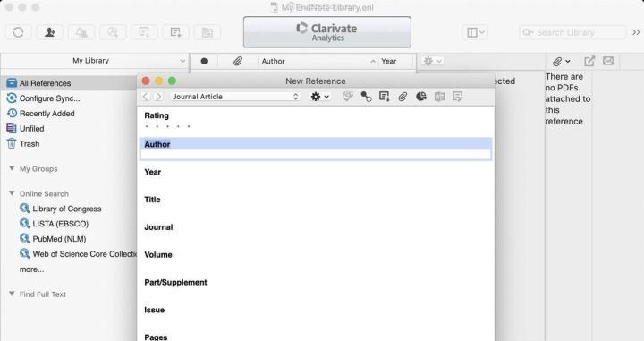Screen dimensions: 644x341
Task: Click the Share Library person-plus icon
Action: click(50, 32)
